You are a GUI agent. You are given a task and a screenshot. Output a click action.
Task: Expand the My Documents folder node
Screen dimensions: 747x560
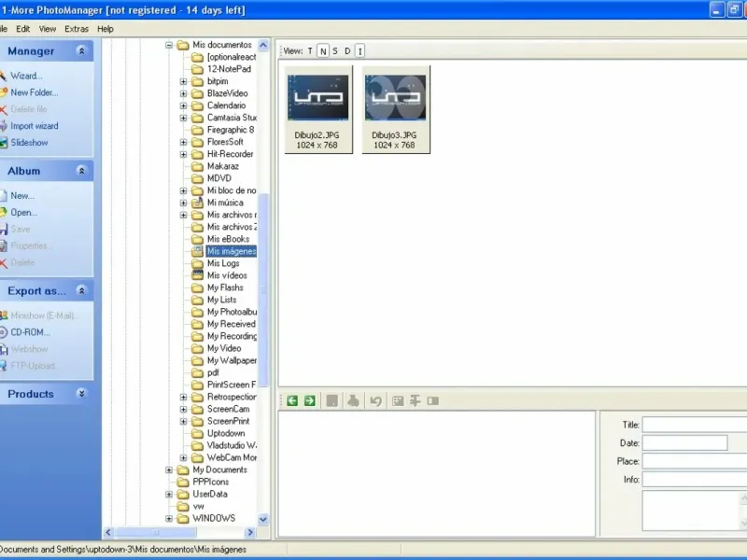pyautogui.click(x=169, y=470)
